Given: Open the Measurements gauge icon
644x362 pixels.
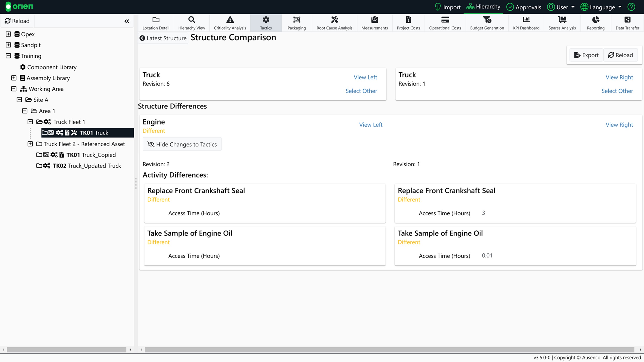Looking at the screenshot, I should pos(374,20).
